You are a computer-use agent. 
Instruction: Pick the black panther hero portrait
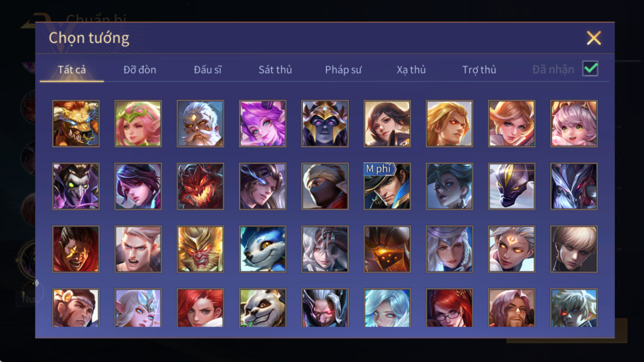pos(511,186)
